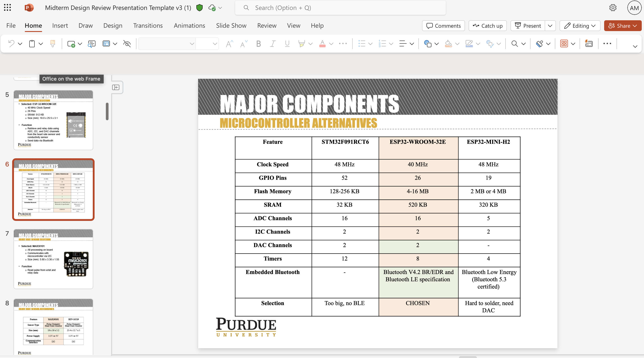
Task: Open the Present options dropdown
Action: pyautogui.click(x=551, y=25)
